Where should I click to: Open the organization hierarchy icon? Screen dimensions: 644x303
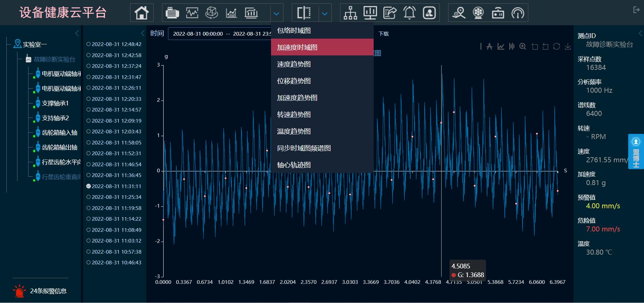pyautogui.click(x=350, y=13)
